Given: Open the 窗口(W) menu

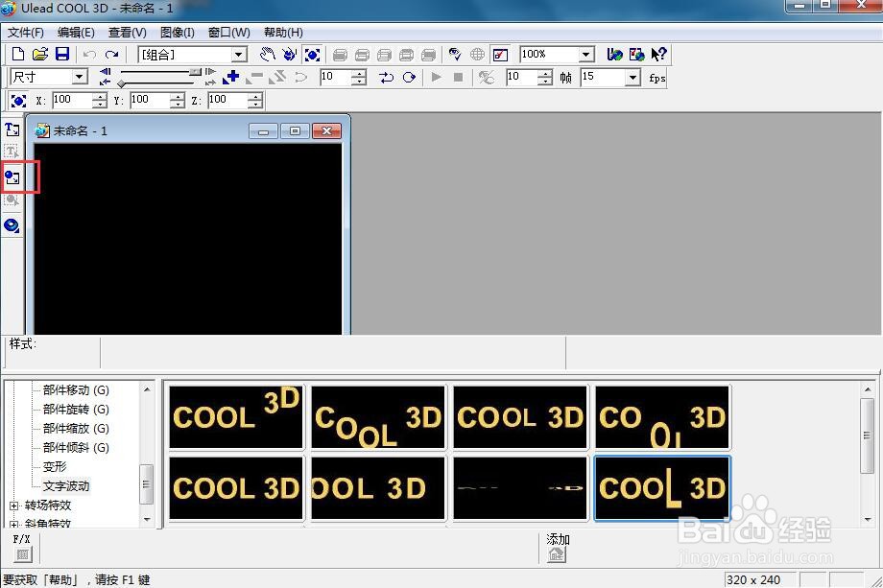Looking at the screenshot, I should coord(229,33).
